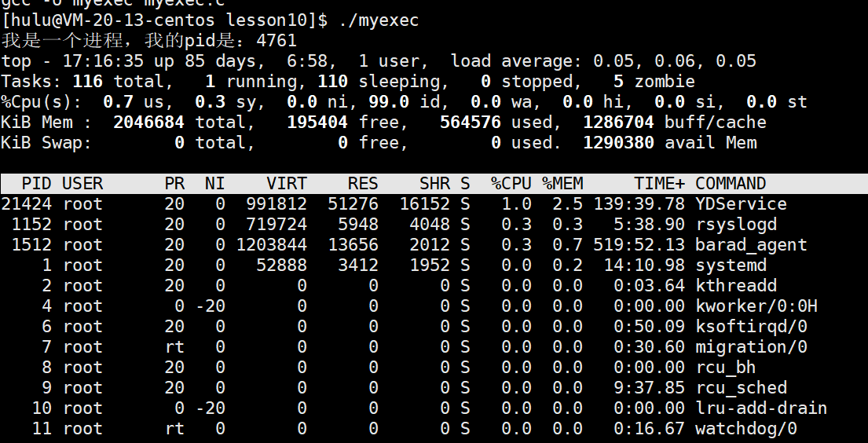Image resolution: width=868 pixels, height=443 pixels.
Task: Click the avail Mem value 1290380
Action: 618,143
